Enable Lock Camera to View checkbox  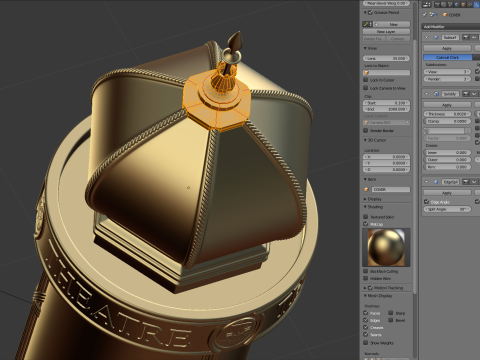(366, 88)
